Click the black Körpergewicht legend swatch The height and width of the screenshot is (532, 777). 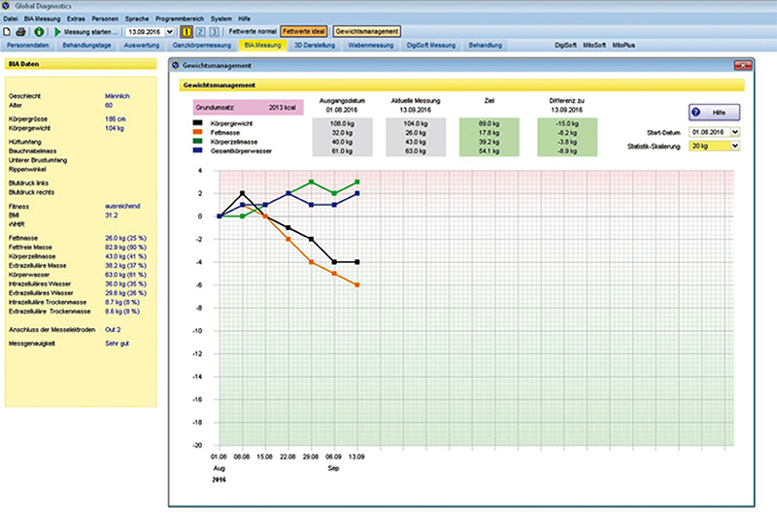coord(198,122)
